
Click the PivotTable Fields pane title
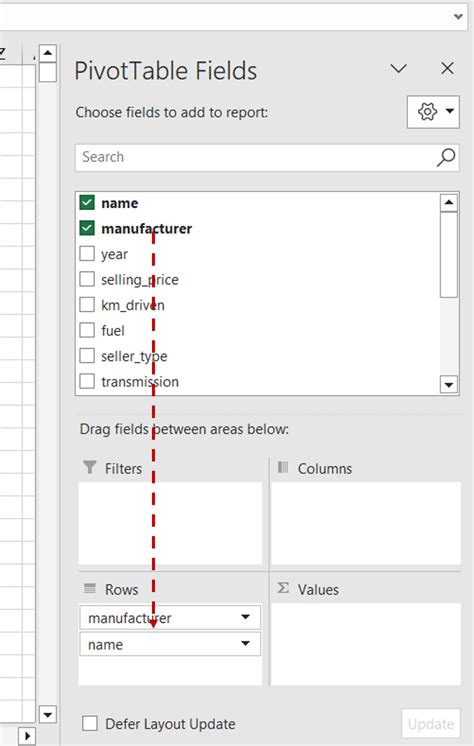click(166, 70)
